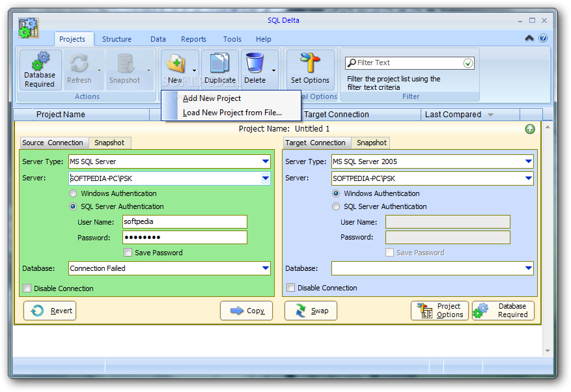Open the target Snapshot tab
Viewport: 571px width, 392px height.
tap(372, 143)
